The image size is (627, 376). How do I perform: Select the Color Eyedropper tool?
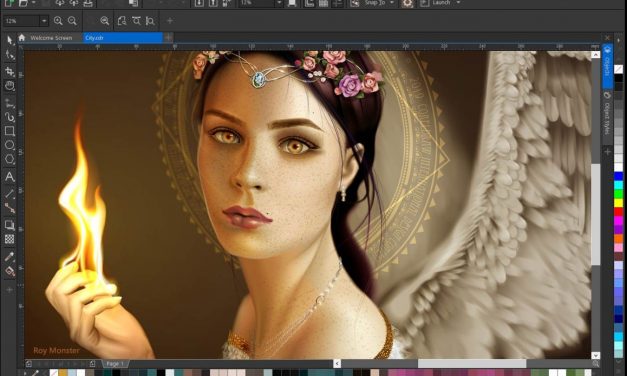[x=10, y=257]
